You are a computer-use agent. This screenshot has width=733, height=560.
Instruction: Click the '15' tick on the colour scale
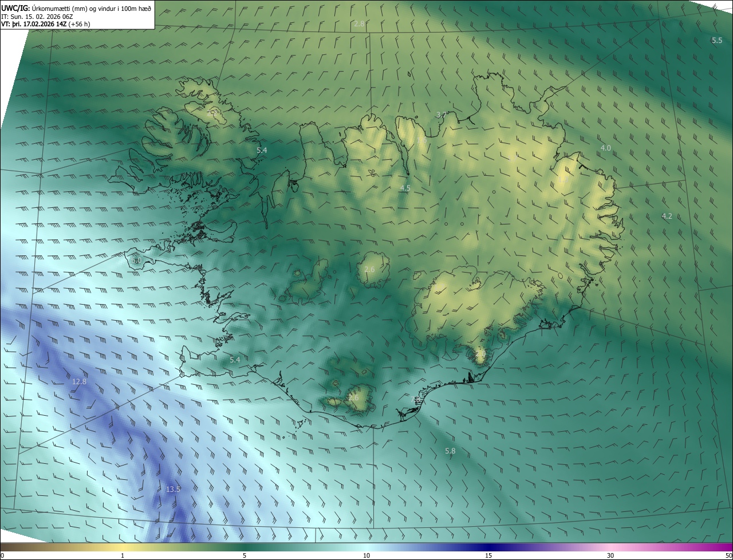point(488,555)
